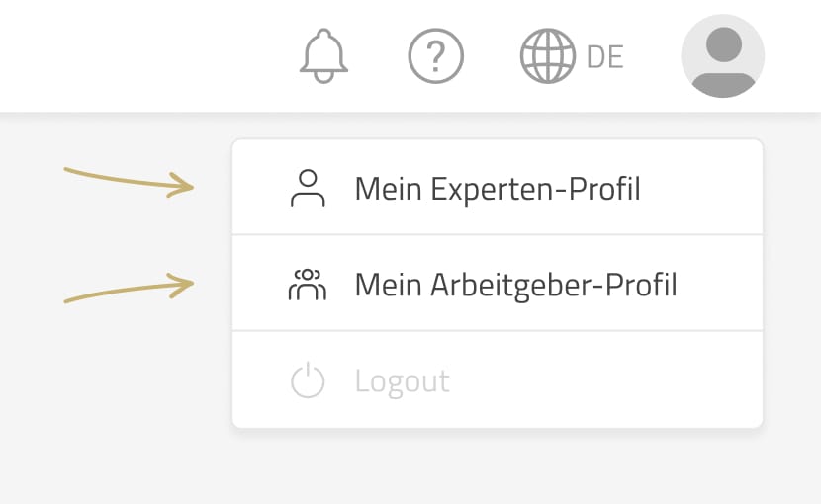The width and height of the screenshot is (821, 504).
Task: Click the Logout text label
Action: (x=403, y=381)
